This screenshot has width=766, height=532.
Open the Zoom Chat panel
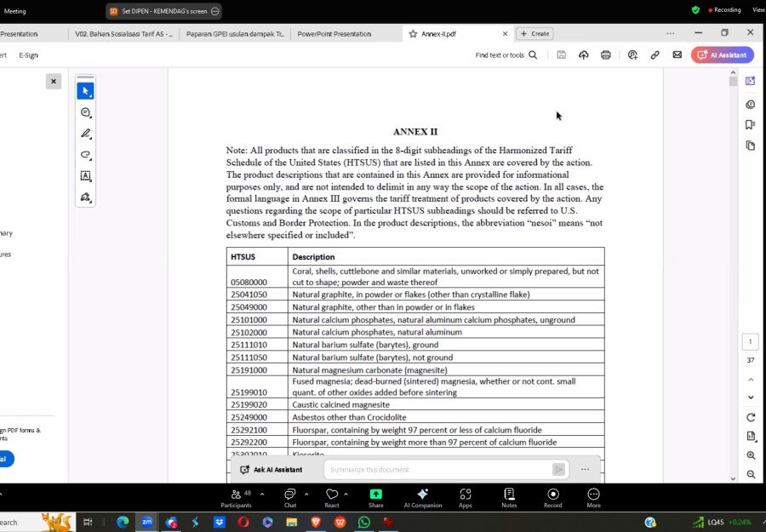click(x=290, y=498)
